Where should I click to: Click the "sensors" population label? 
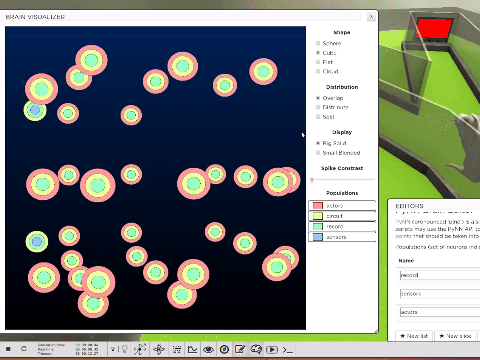pos(336,237)
